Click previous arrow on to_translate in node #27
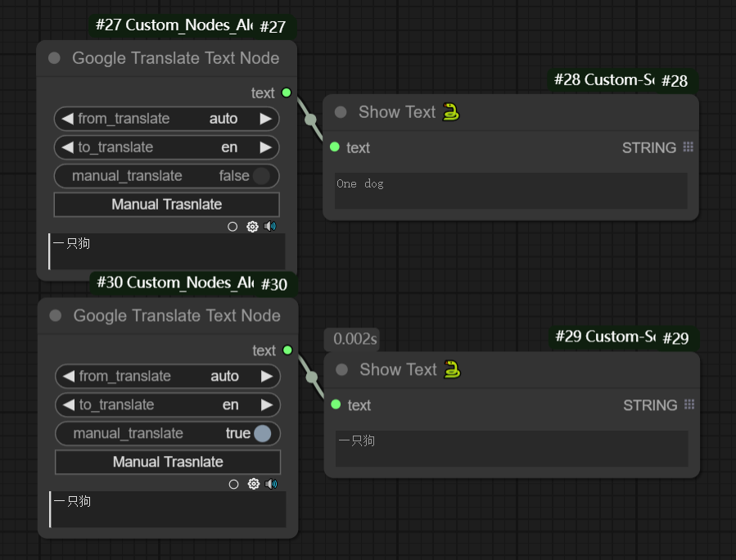 click(x=67, y=147)
